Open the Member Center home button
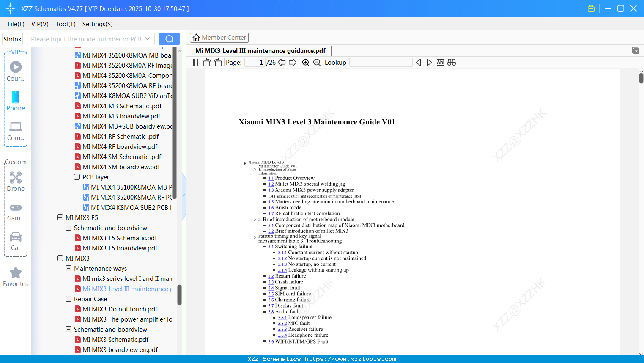 pos(219,38)
